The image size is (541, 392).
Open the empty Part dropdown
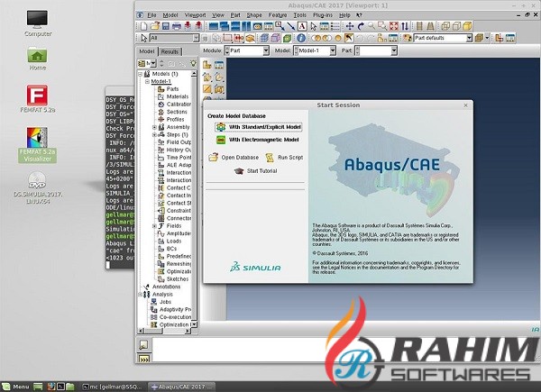pyautogui.click(x=376, y=50)
